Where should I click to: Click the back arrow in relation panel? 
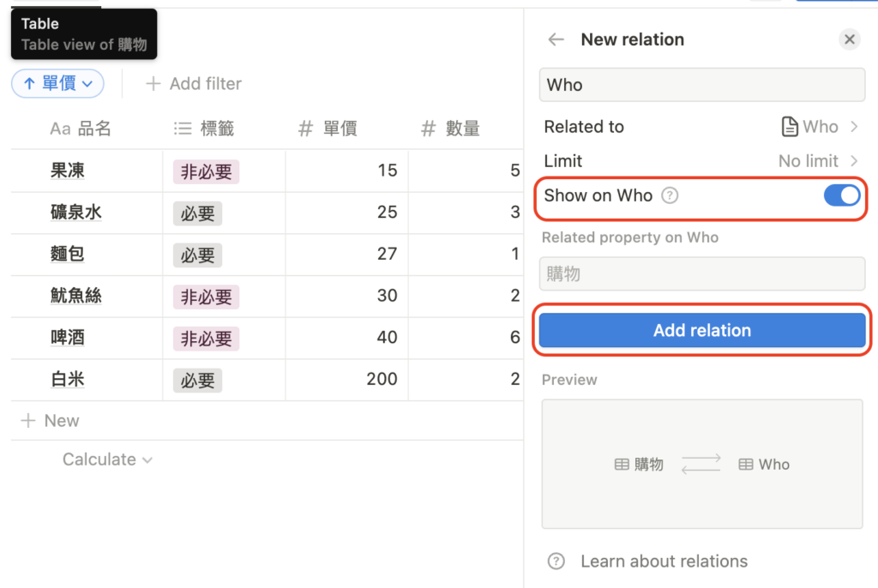(x=556, y=39)
